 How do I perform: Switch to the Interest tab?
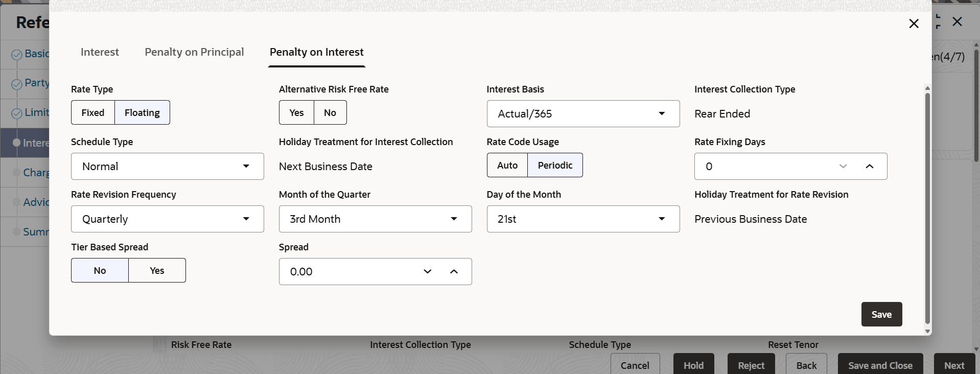[100, 52]
